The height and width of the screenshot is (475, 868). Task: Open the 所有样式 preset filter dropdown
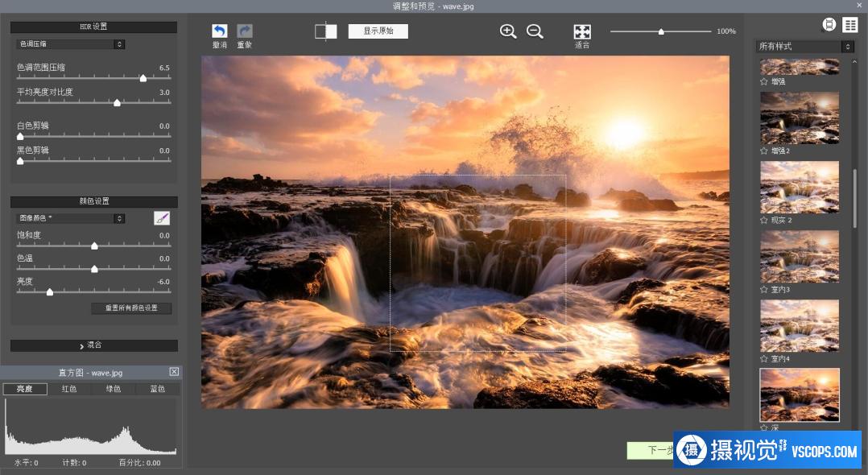(804, 47)
